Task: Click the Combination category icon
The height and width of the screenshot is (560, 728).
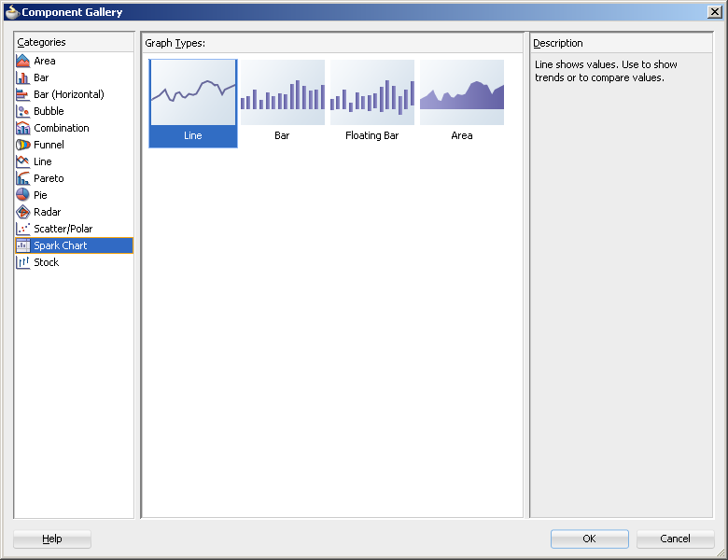Action: (22, 128)
